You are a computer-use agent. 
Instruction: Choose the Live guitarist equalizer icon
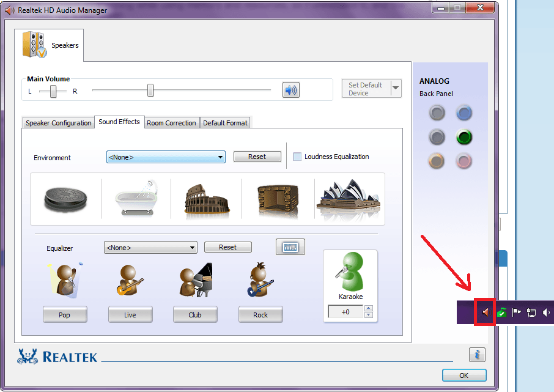click(x=130, y=280)
